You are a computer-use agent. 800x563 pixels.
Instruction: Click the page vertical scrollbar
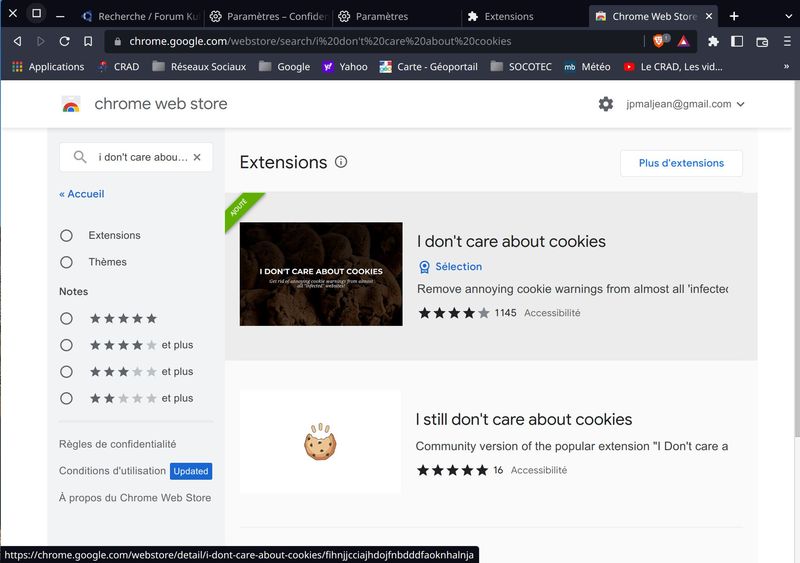(797, 258)
